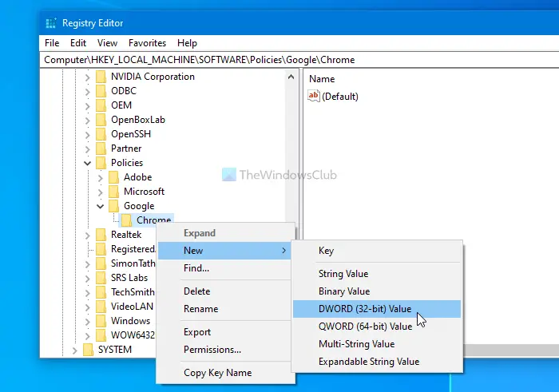559x392 pixels.
Task: Select the Partner folder icon
Action: point(101,148)
